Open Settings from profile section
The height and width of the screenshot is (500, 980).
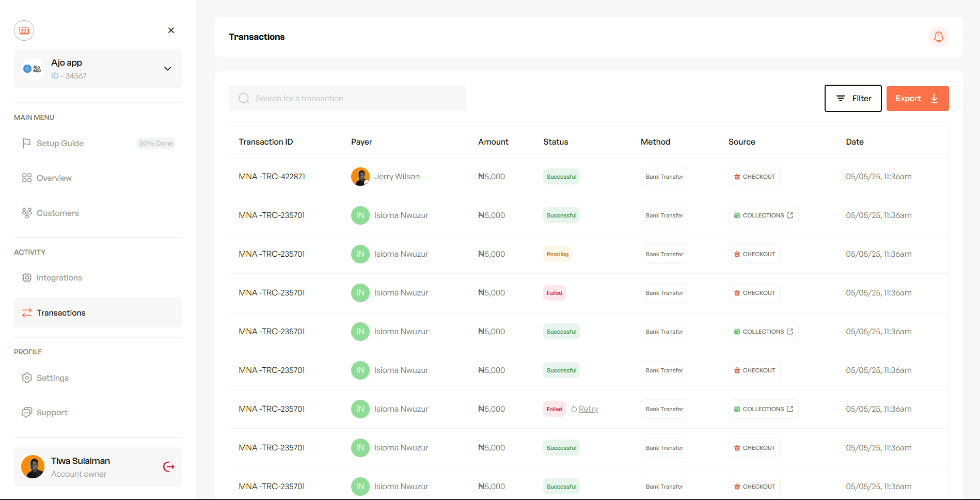tap(52, 378)
